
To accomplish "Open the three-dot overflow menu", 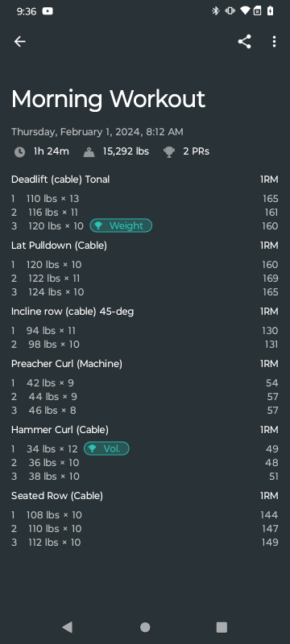I will pyautogui.click(x=274, y=42).
